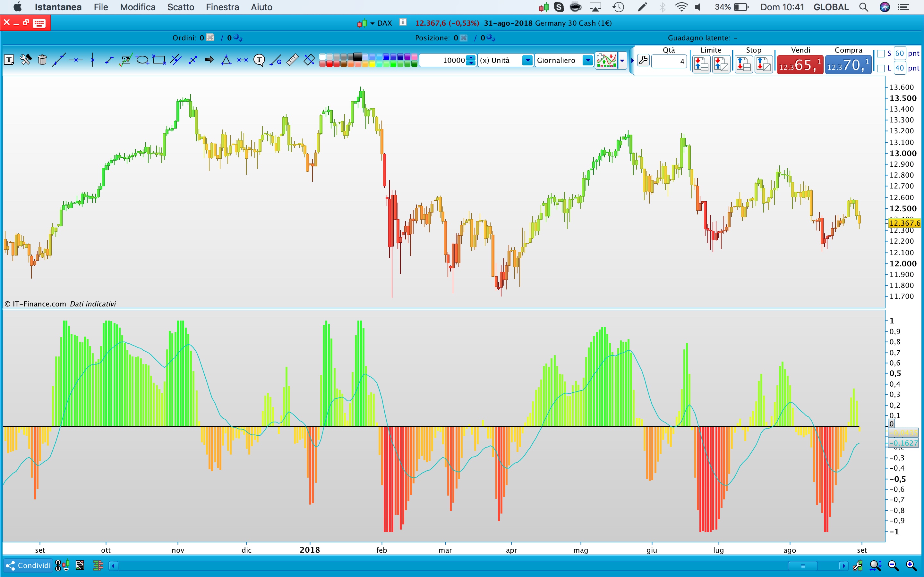This screenshot has width=924, height=577.
Task: Select the ellipse drawing tool
Action: tap(142, 60)
